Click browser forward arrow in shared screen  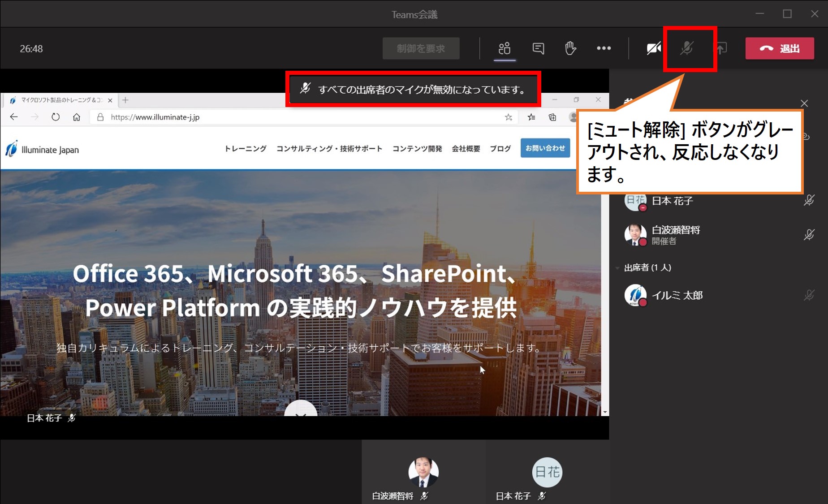click(x=34, y=117)
